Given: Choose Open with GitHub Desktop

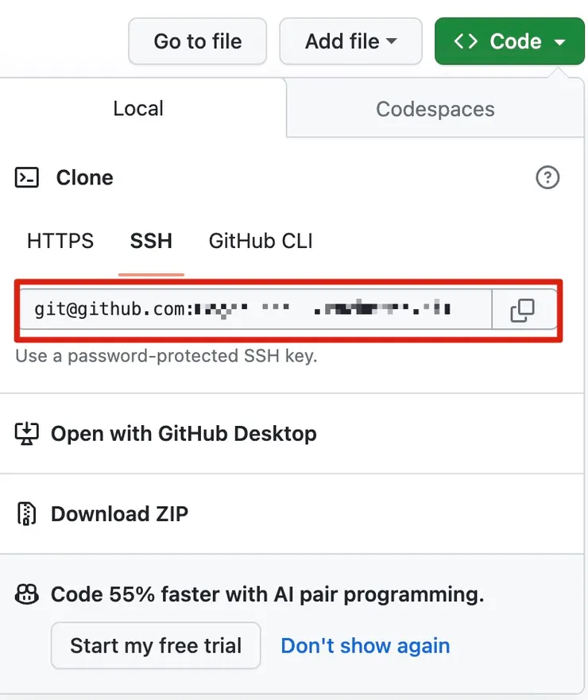Looking at the screenshot, I should point(184,434).
